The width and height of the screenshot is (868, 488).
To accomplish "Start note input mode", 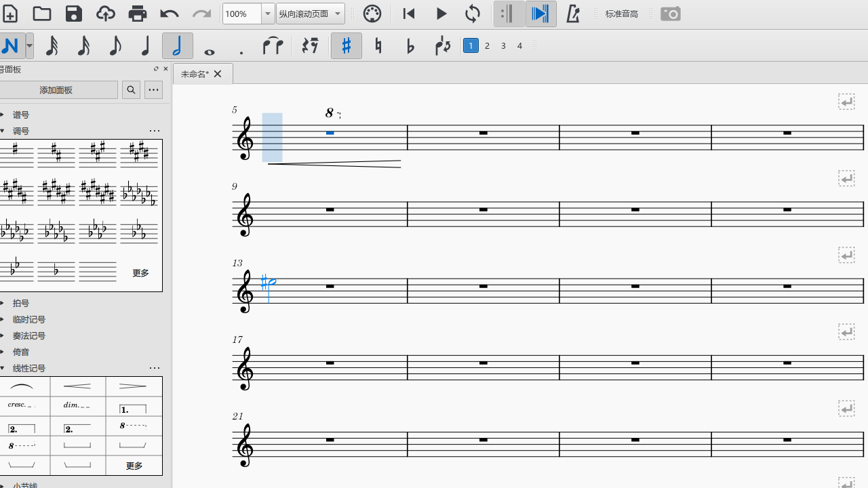I will coord(9,45).
